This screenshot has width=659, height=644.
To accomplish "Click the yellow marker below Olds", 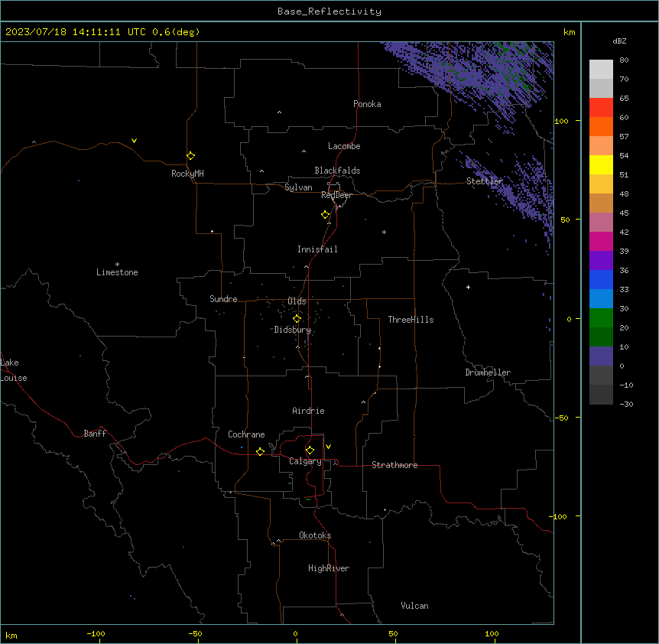I will (297, 319).
